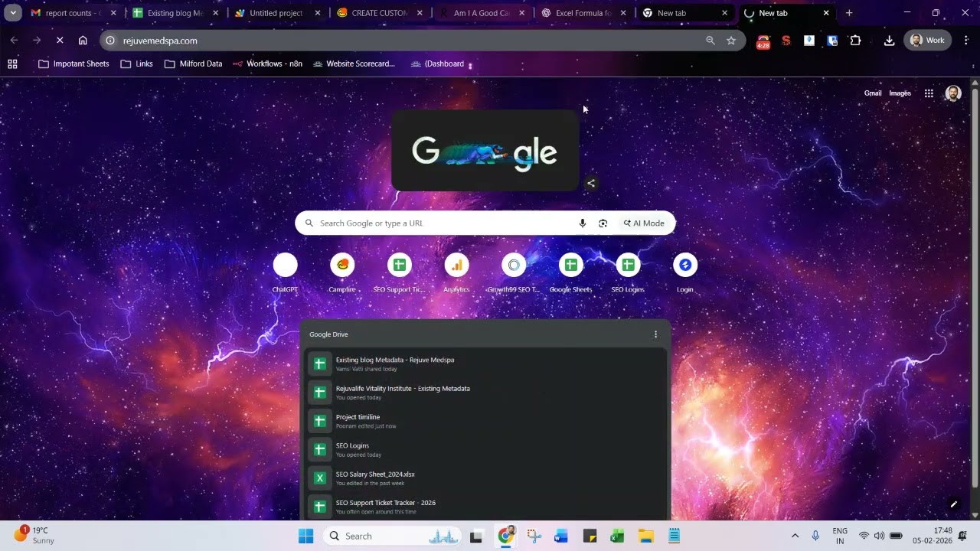Image resolution: width=980 pixels, height=551 pixels.
Task: Open SEO Support Ticket Tracker - 2026 file
Action: (485, 507)
